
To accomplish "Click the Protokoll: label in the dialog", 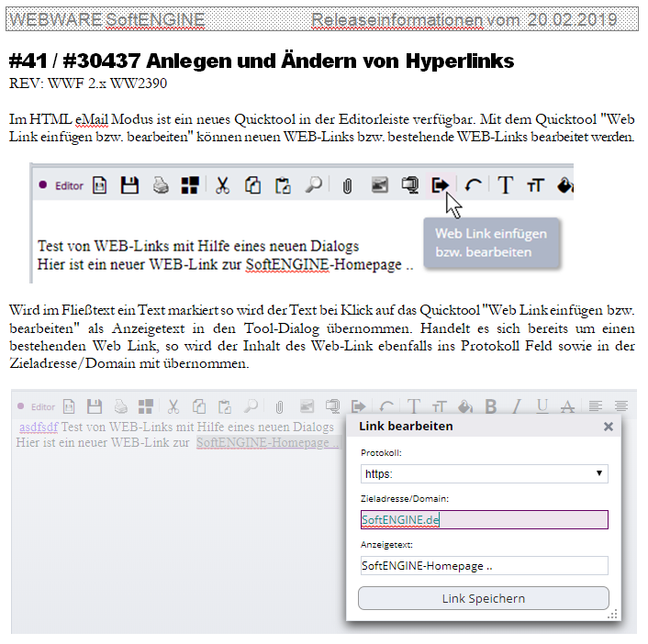I will pos(381,453).
